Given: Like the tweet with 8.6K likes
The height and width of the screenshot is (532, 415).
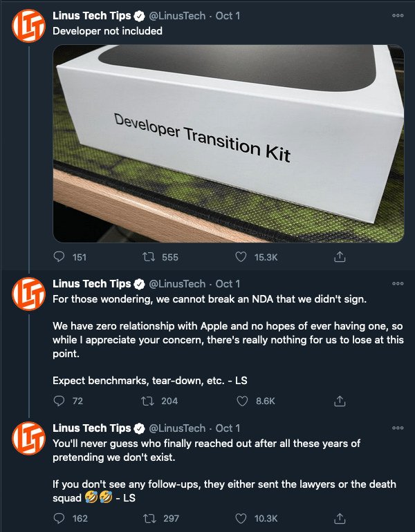Looking at the screenshot, I should pos(242,401).
